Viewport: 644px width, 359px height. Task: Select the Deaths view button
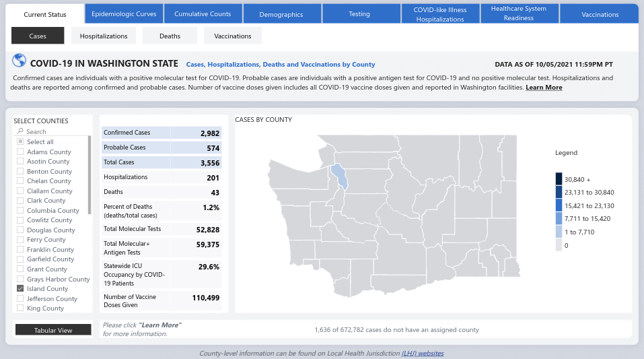click(170, 36)
